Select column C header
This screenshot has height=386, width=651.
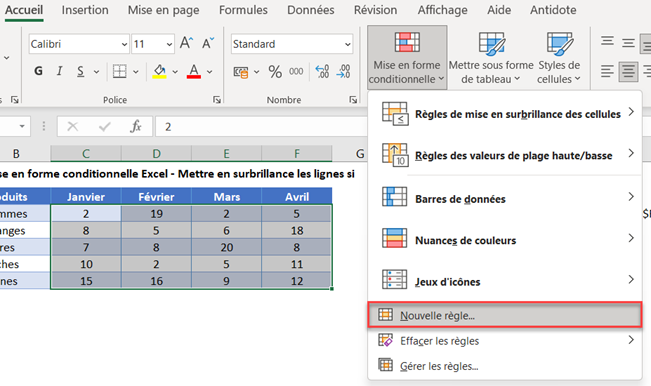(86, 154)
